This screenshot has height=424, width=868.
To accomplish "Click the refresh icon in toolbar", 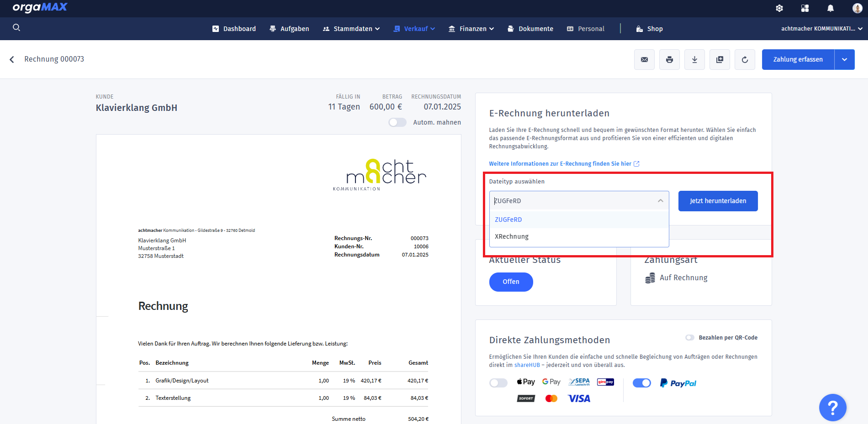I will pyautogui.click(x=745, y=60).
